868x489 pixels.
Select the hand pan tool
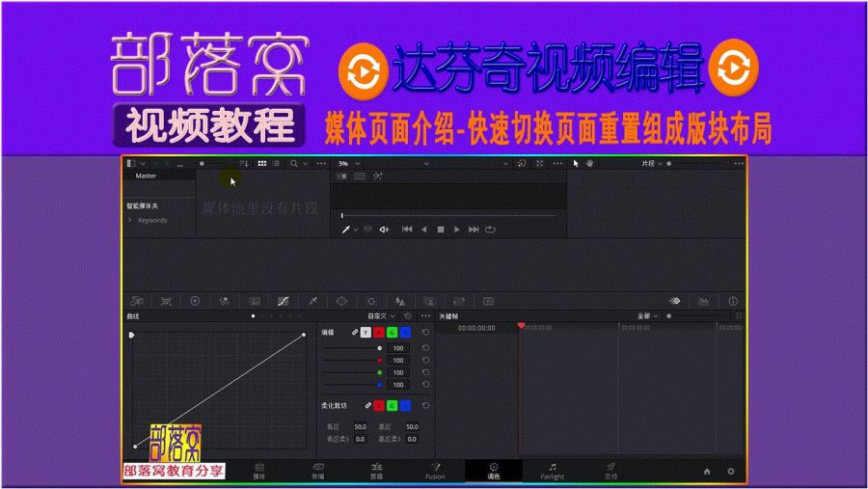(590, 163)
